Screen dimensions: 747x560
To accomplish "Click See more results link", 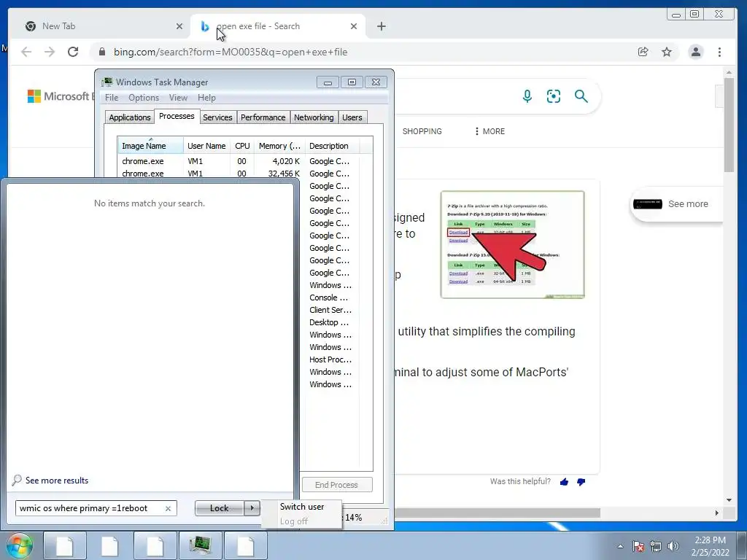I will pyautogui.click(x=57, y=481).
